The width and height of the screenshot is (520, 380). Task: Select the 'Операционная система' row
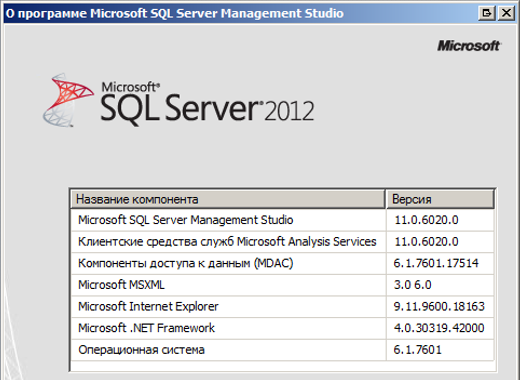282,350
